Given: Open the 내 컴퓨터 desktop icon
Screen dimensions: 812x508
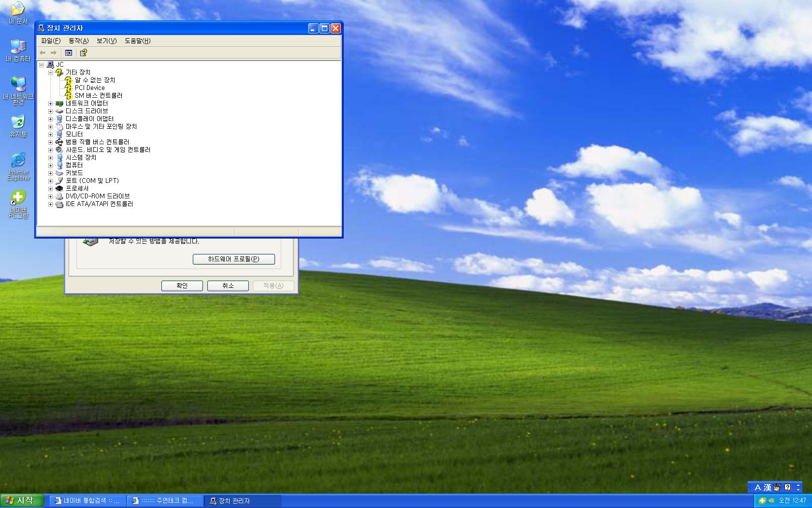Looking at the screenshot, I should coord(18,51).
